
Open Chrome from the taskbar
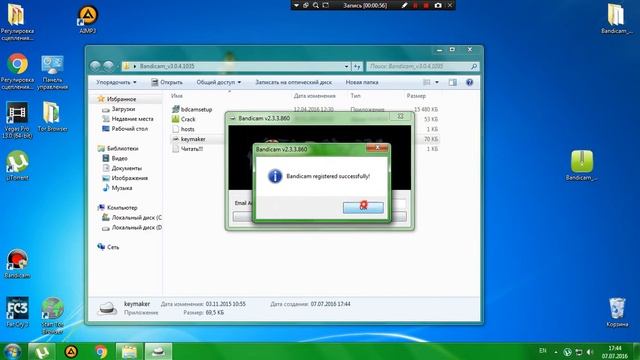[x=100, y=351]
